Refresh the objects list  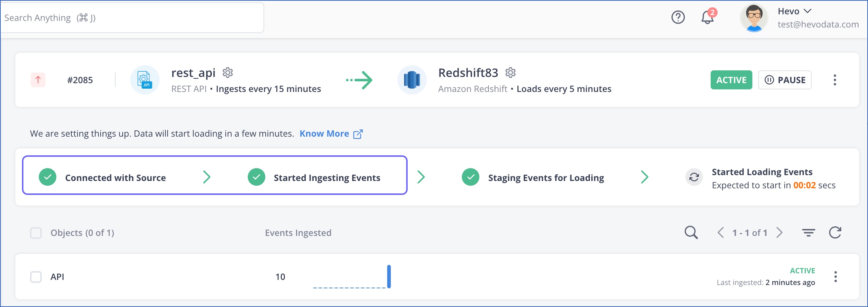pos(835,233)
